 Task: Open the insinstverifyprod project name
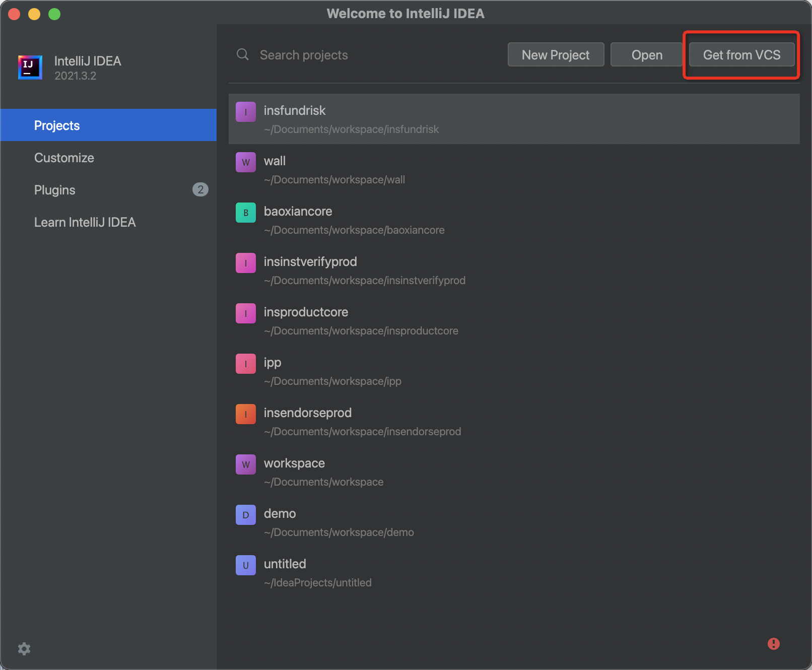tap(310, 262)
